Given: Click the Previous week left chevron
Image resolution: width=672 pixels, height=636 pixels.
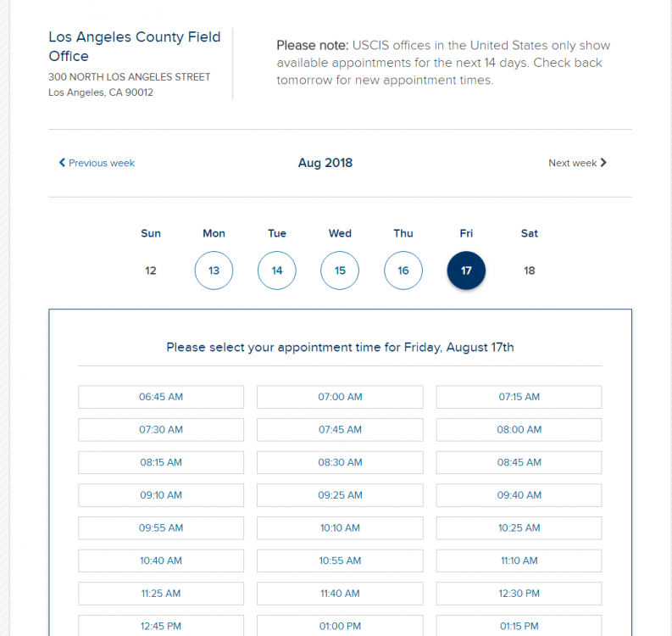Looking at the screenshot, I should (62, 163).
